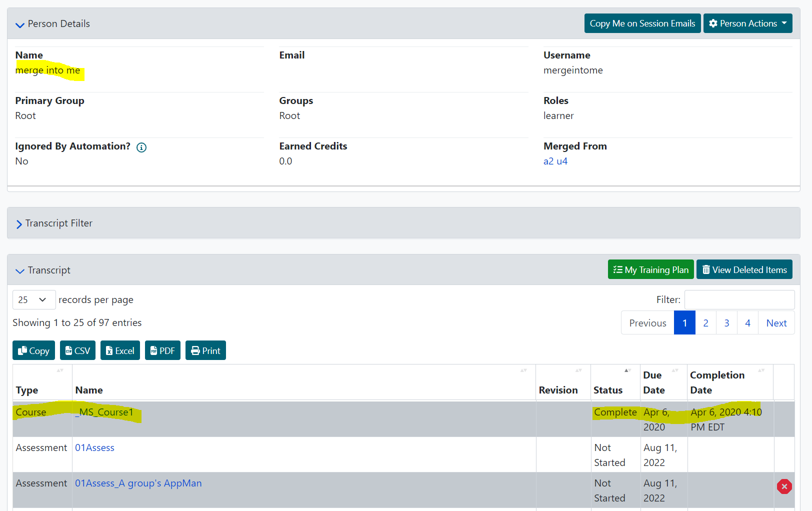
Task: Copy transcript table to clipboard
Action: pos(33,350)
